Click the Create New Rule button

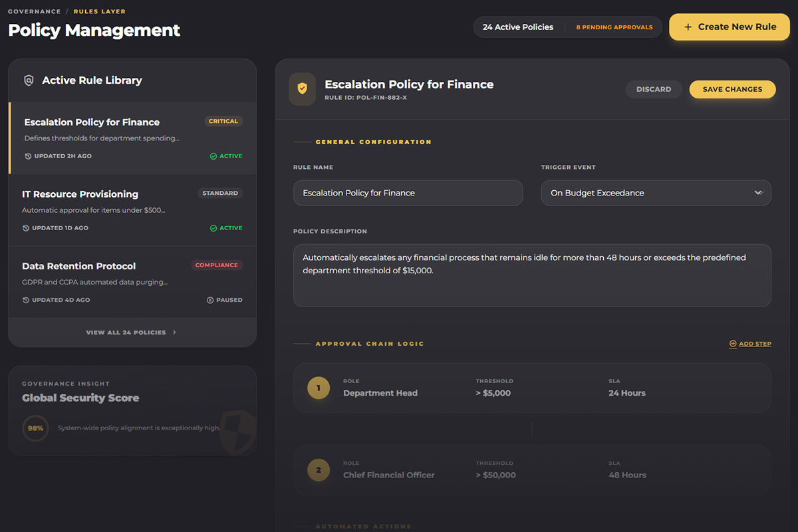coord(730,27)
